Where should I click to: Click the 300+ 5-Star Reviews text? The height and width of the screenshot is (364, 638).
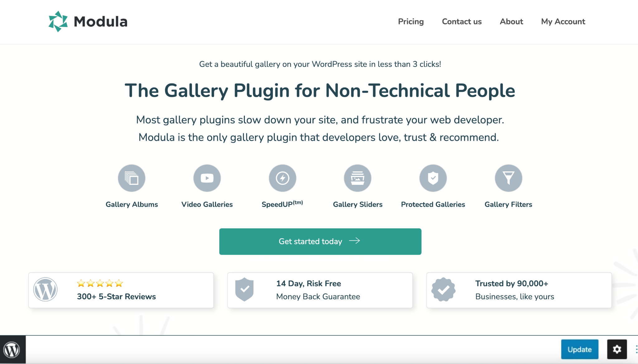coord(117,296)
